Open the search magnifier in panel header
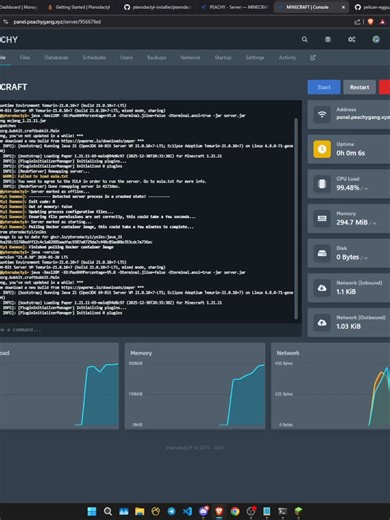Image resolution: width=390 pixels, height=520 pixels. coord(305,39)
